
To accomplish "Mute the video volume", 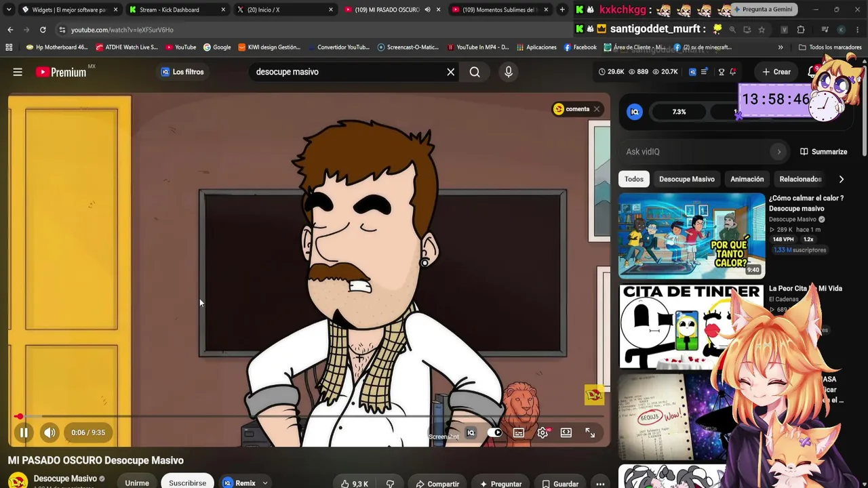I will click(50, 432).
